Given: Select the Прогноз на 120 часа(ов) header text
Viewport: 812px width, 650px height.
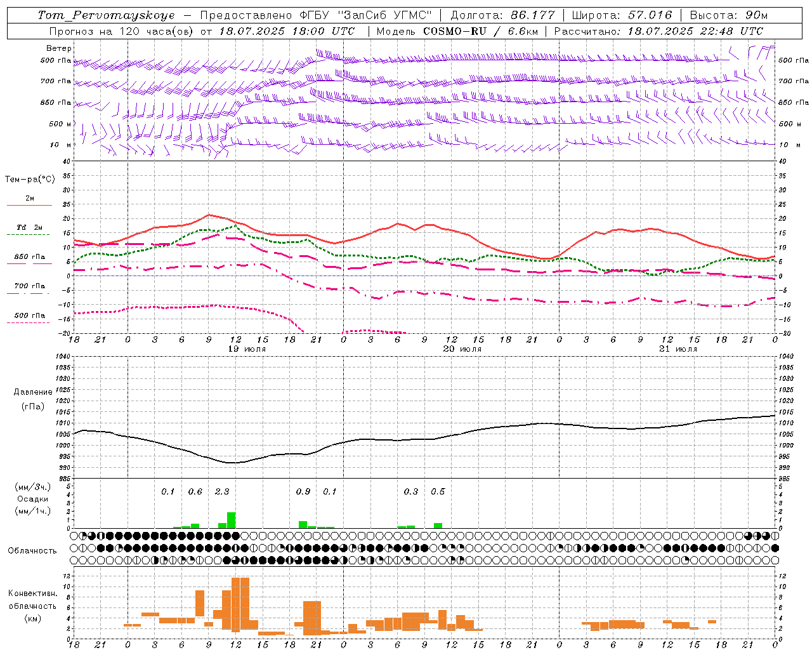Looking at the screenshot, I should [122, 31].
